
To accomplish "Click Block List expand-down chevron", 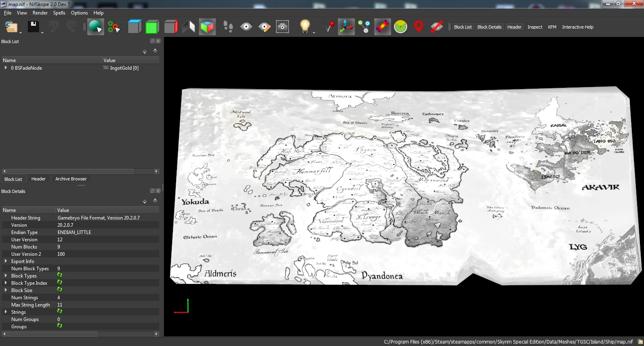I will click(145, 52).
